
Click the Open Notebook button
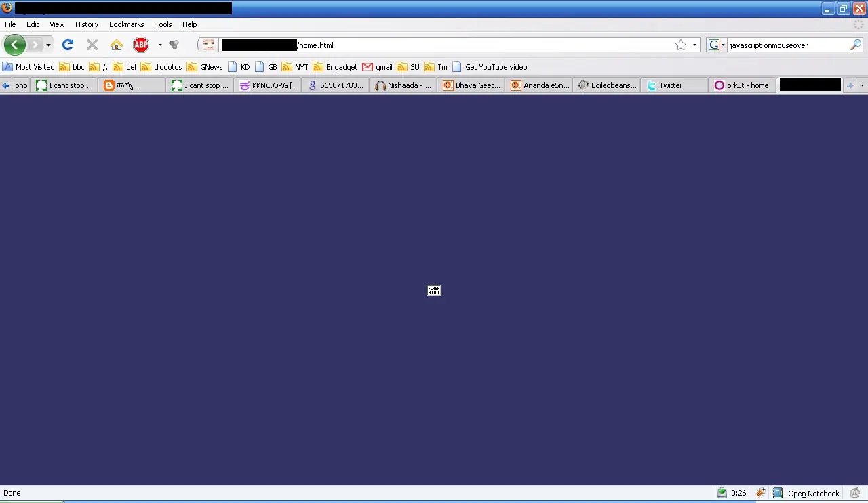(x=806, y=493)
